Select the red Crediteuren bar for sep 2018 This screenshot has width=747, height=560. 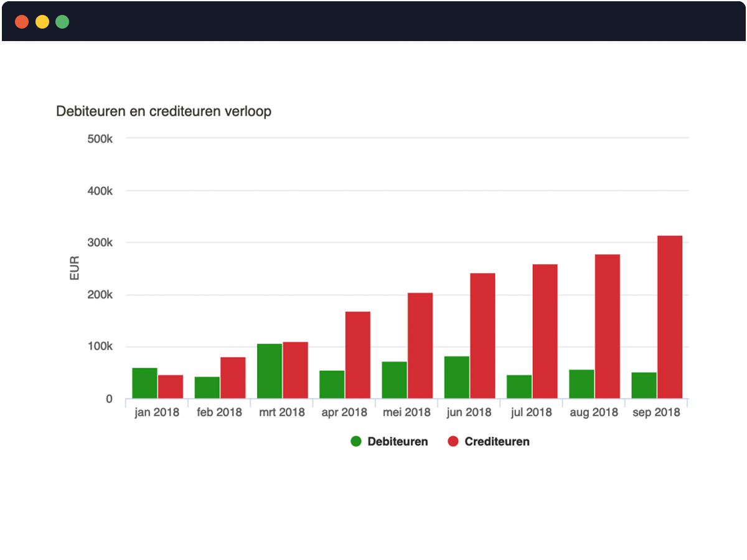(670, 317)
